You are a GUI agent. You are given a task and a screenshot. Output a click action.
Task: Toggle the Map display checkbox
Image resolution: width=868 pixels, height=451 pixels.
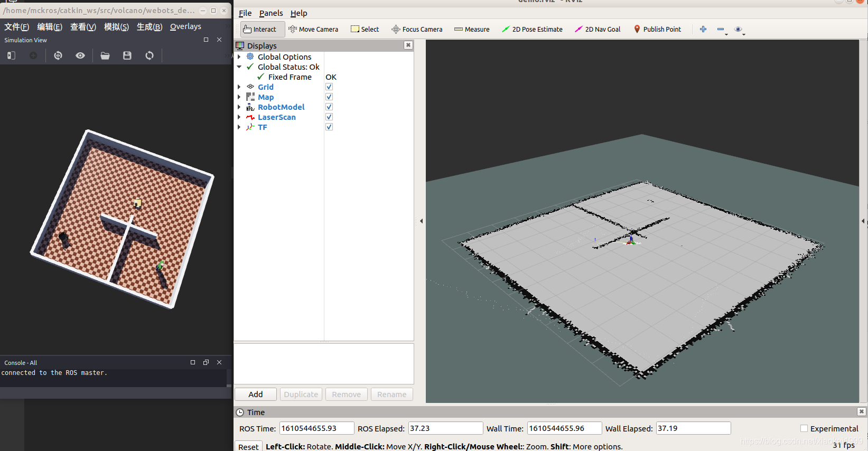[x=329, y=97]
